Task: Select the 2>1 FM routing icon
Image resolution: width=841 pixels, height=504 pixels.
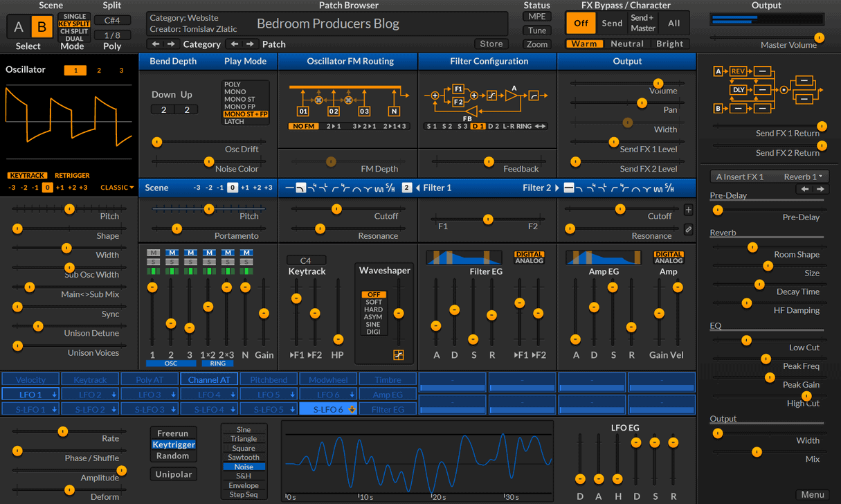Action: 334,126
